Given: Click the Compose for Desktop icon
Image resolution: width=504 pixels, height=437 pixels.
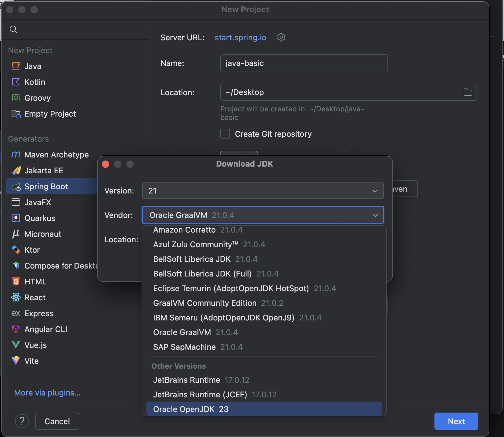Looking at the screenshot, I should click(16, 265).
